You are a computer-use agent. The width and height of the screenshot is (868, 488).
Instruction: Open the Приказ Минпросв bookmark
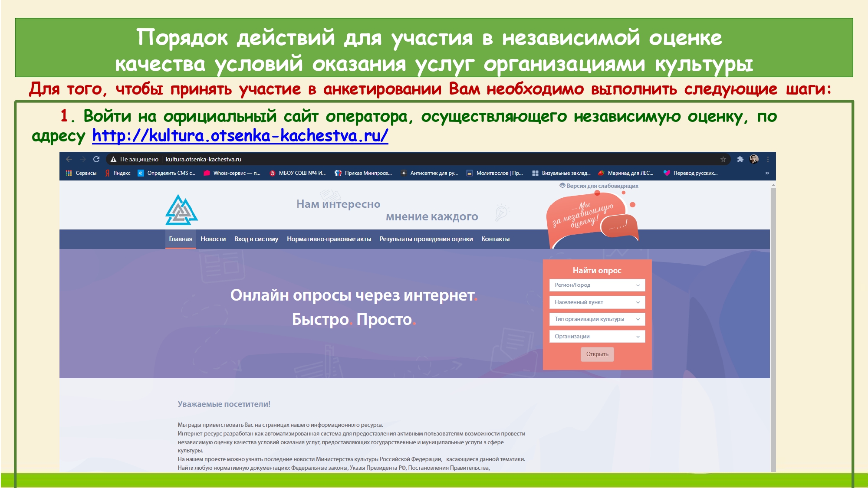point(363,173)
